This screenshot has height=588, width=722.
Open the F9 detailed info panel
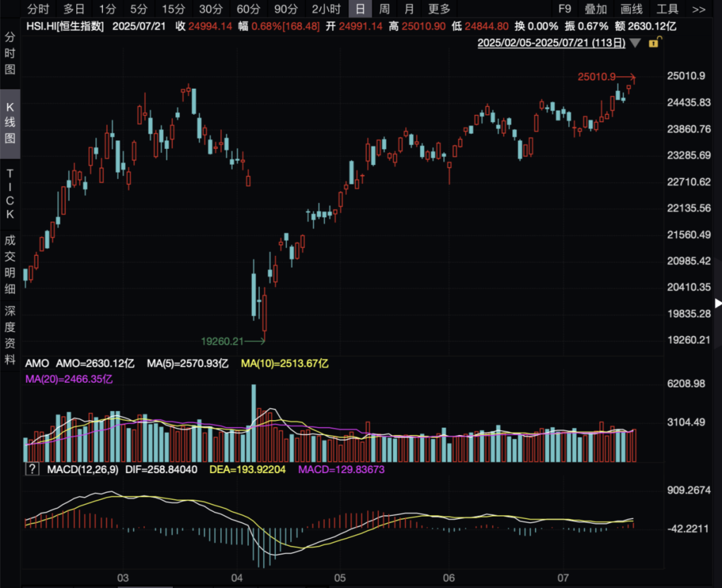tap(565, 9)
